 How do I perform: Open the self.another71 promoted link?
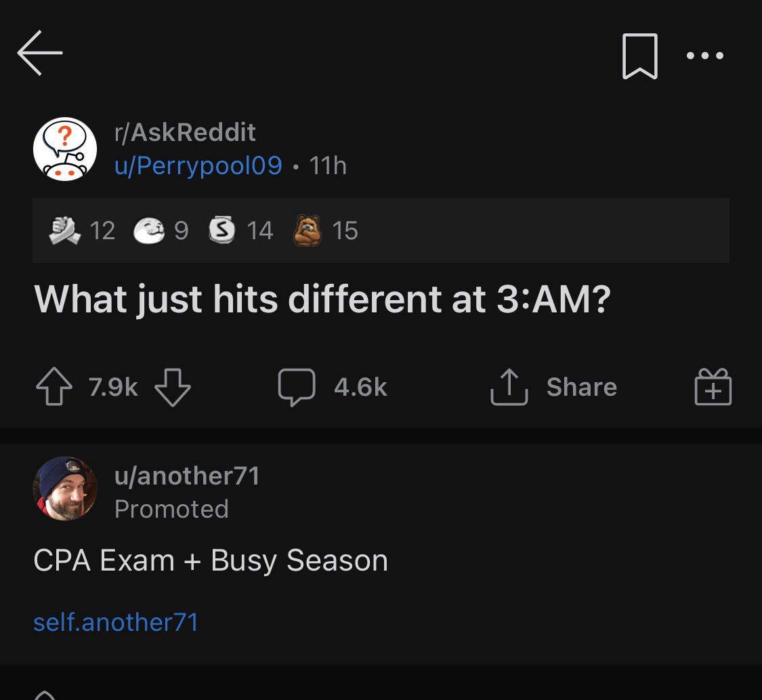(115, 621)
